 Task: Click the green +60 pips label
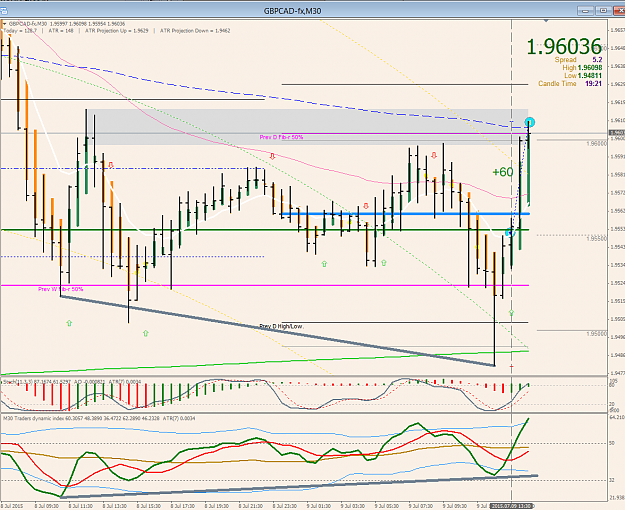(503, 172)
